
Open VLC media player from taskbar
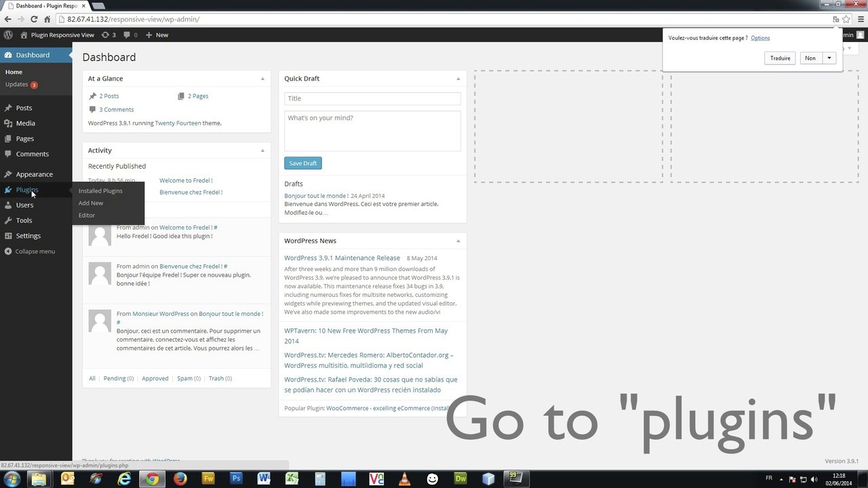(404, 479)
